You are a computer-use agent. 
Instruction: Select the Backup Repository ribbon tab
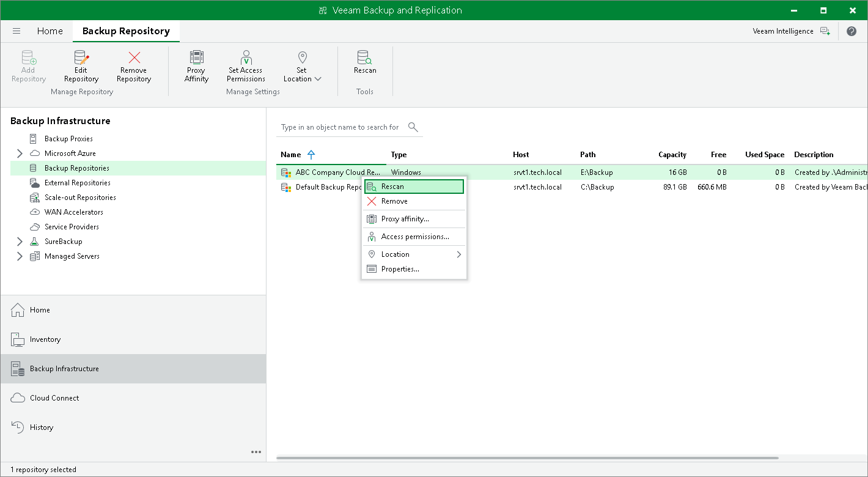[x=126, y=31]
